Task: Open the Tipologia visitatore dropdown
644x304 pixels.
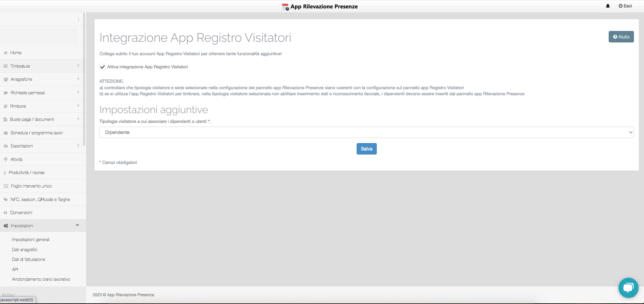Action: pyautogui.click(x=366, y=132)
